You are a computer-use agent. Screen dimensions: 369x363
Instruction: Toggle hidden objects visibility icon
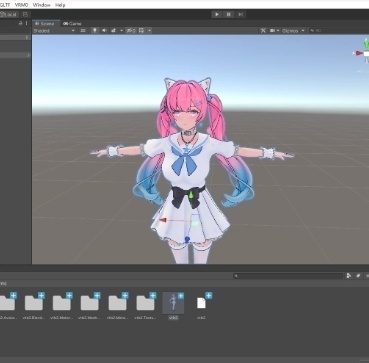[x=130, y=31]
